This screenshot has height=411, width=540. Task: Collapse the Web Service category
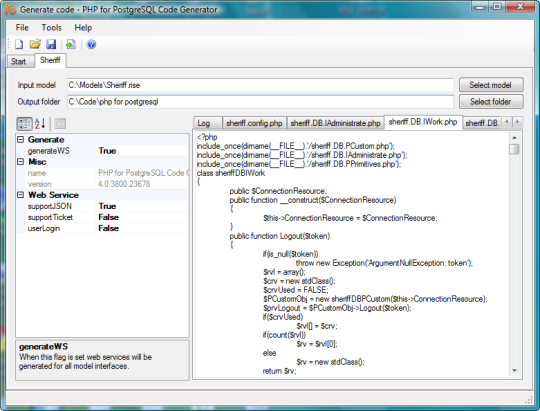tap(21, 195)
